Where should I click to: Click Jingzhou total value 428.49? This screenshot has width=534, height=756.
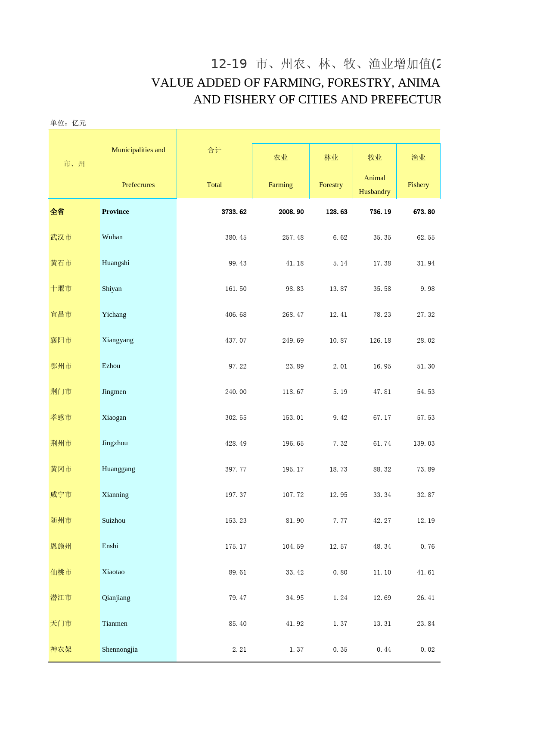pyautogui.click(x=236, y=444)
